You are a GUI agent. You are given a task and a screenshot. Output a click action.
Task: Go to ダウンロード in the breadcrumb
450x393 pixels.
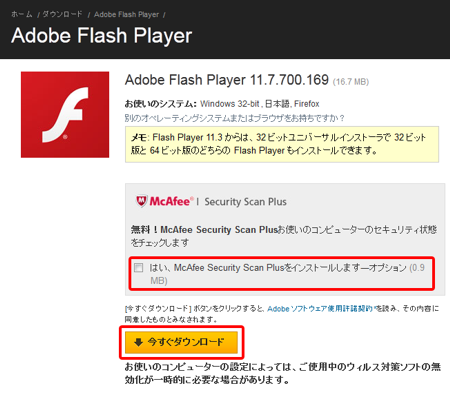pos(62,14)
